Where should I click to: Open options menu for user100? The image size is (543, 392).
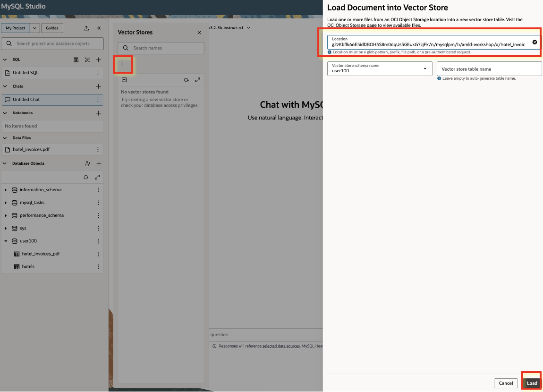tap(98, 241)
